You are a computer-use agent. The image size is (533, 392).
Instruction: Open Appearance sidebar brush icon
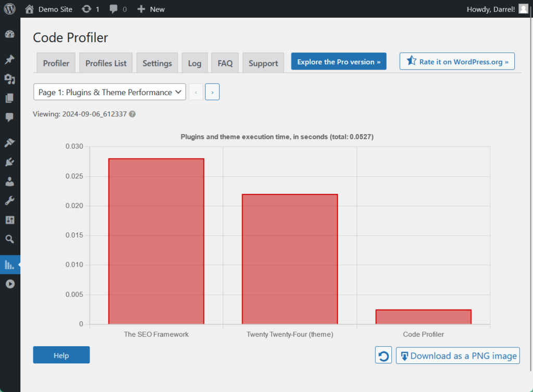point(10,142)
